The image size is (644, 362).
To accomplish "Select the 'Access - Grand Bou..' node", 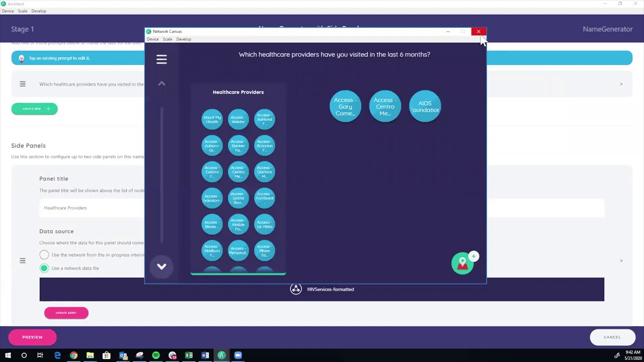I will pyautogui.click(x=238, y=198).
